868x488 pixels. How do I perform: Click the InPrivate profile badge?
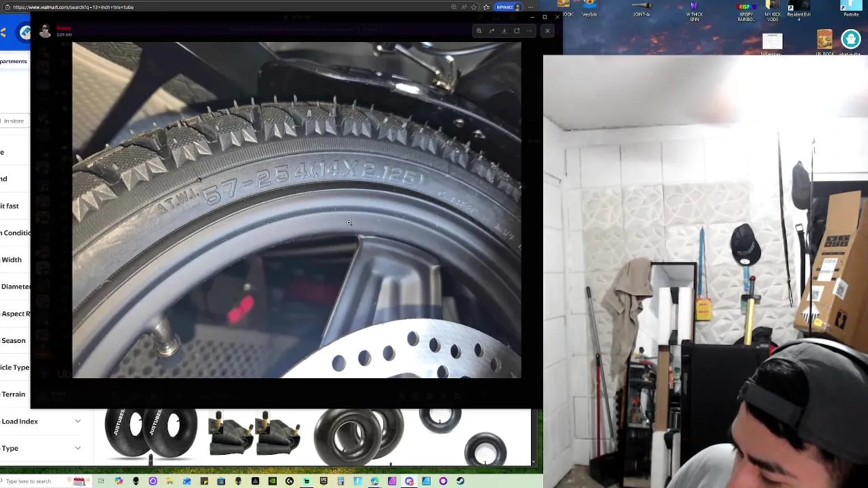click(x=508, y=7)
